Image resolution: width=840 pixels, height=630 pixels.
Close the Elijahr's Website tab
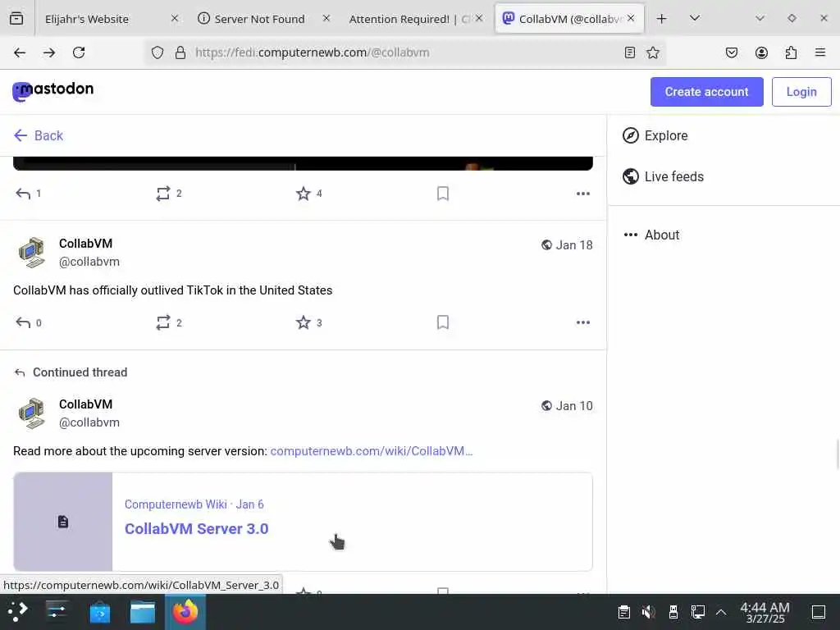click(175, 19)
